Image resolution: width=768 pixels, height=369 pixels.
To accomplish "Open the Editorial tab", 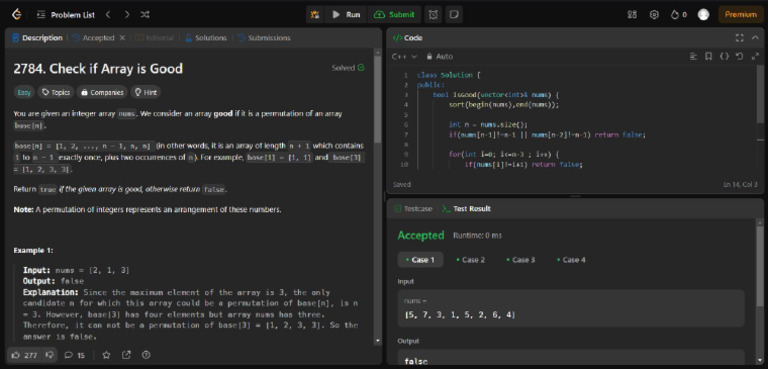I will (154, 38).
